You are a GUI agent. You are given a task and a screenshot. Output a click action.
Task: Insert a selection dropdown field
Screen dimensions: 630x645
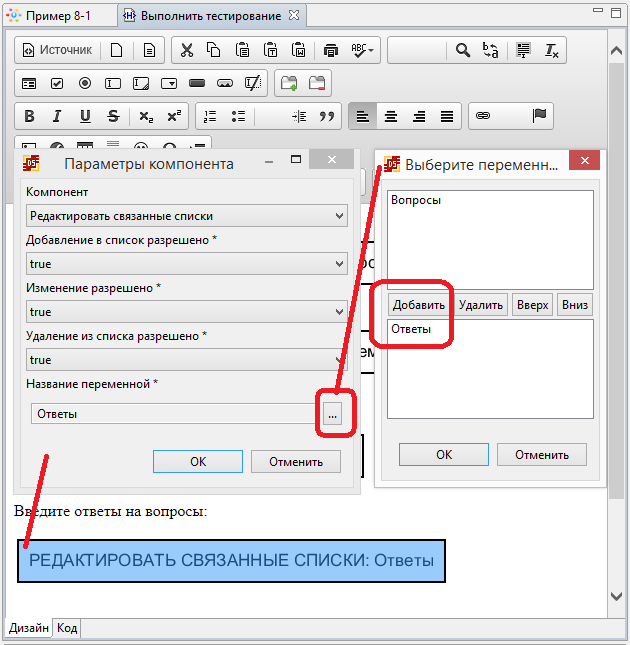(x=169, y=84)
